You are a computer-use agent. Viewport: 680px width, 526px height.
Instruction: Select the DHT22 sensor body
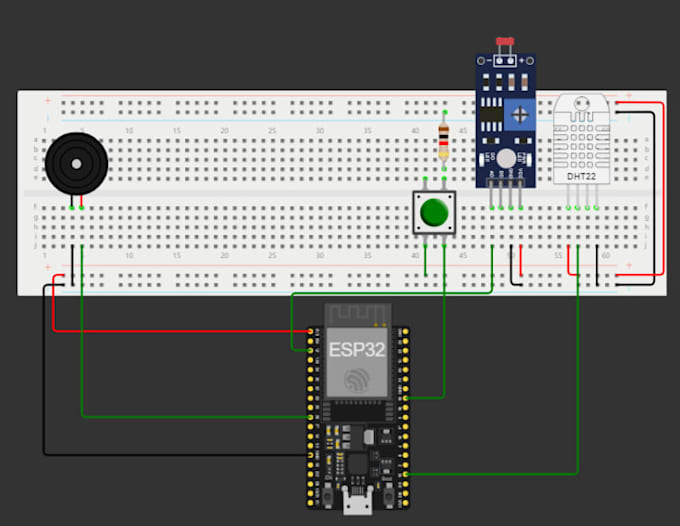pyautogui.click(x=582, y=139)
